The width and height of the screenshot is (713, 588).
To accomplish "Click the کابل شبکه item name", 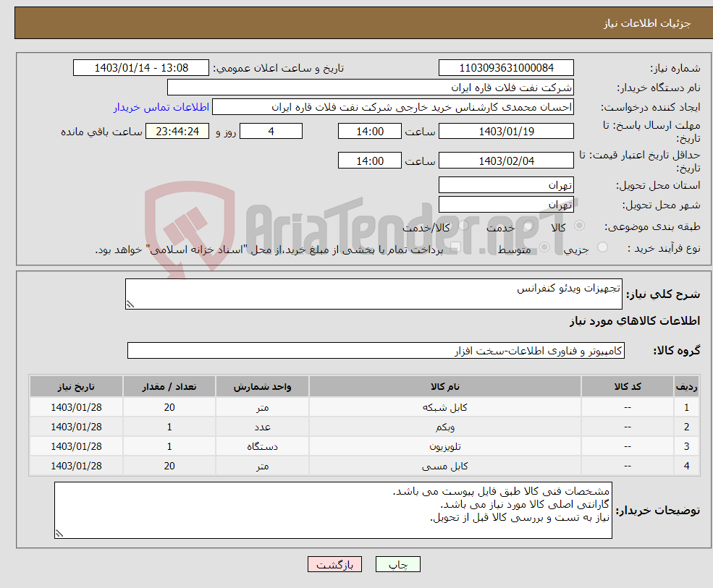I will [444, 408].
